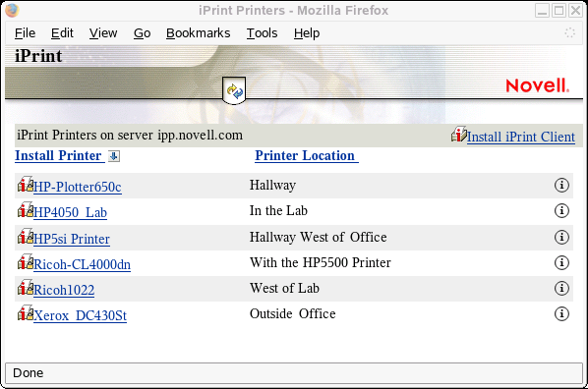Click the 'In the Lab' location text
Viewport: 588px width, 389px height.
pos(278,210)
